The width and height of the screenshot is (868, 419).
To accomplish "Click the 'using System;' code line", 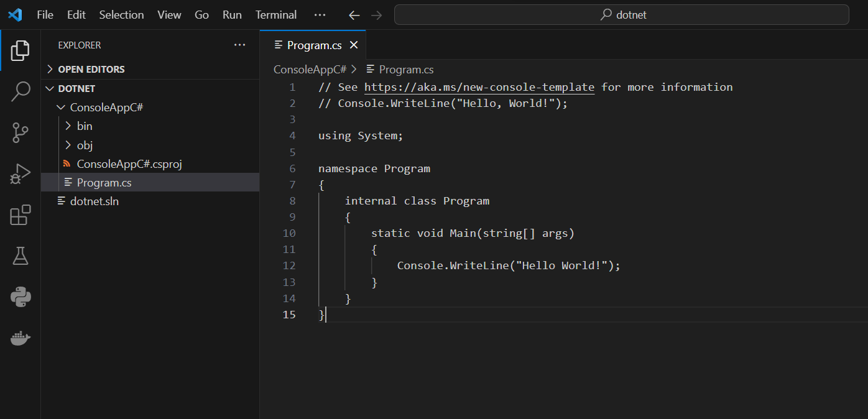I will tap(361, 136).
